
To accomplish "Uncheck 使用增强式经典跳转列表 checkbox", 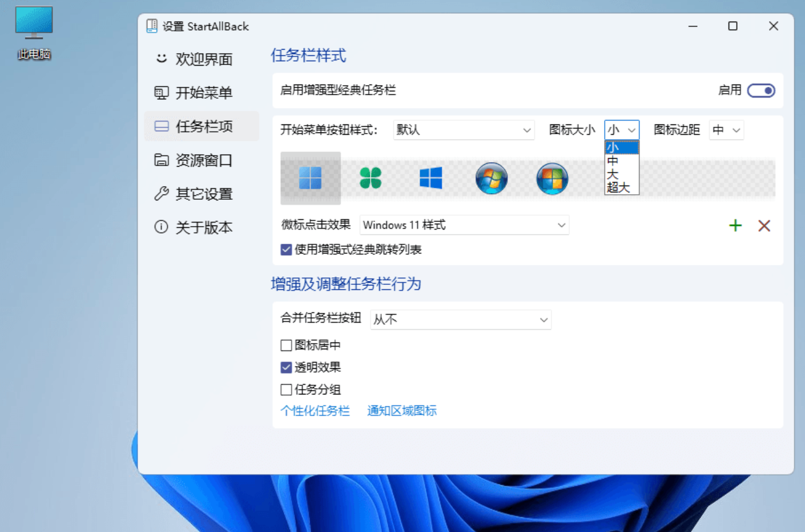I will point(287,249).
